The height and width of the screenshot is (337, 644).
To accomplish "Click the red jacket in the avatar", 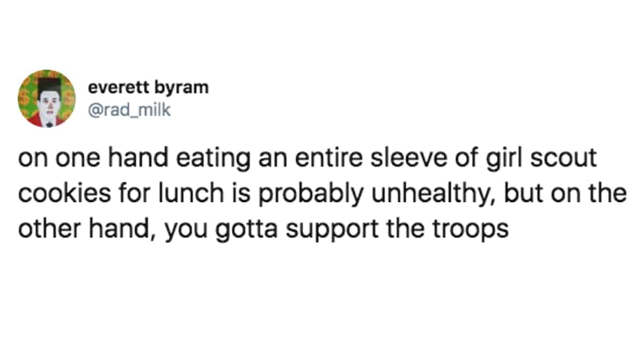I will (x=46, y=119).
